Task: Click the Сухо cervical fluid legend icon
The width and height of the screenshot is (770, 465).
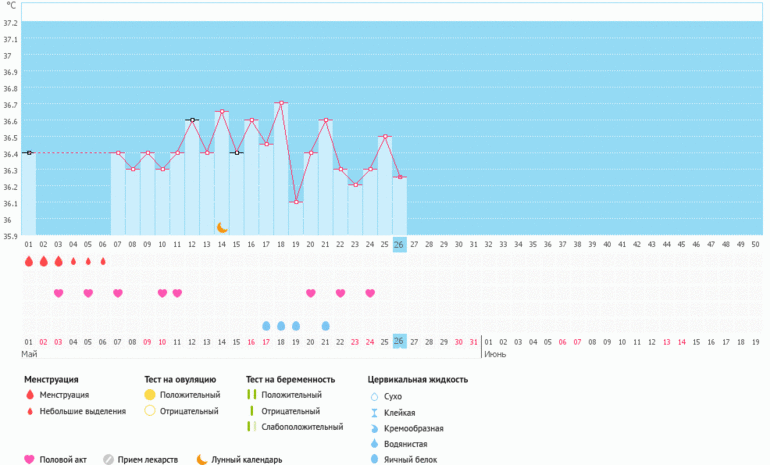Action: pos(374,396)
